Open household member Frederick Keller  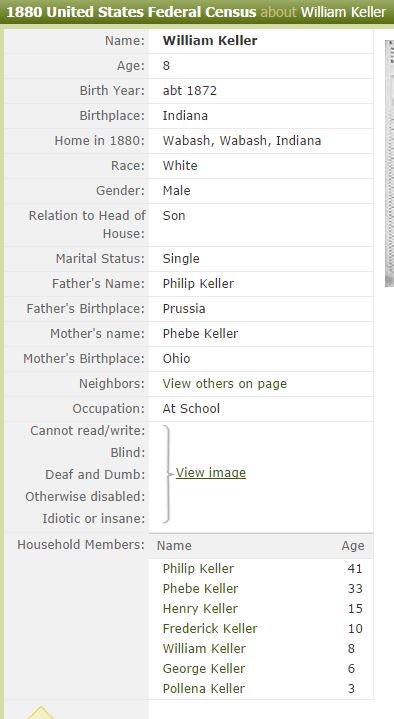click(x=210, y=629)
